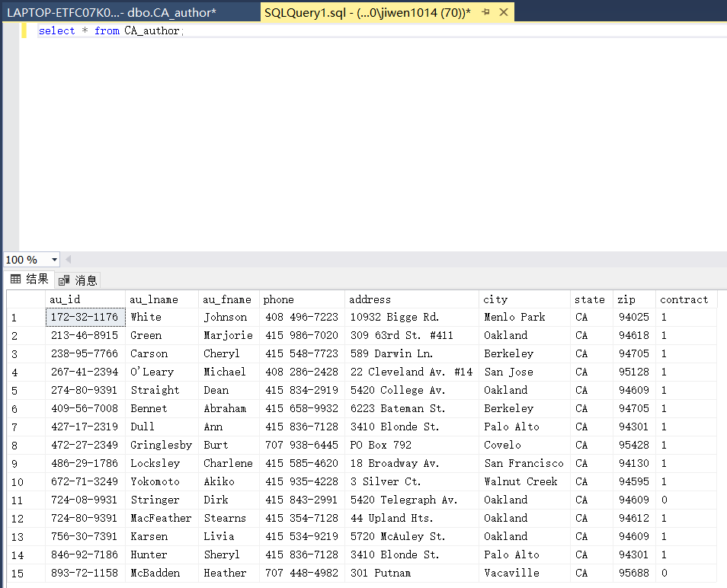Image resolution: width=727 pixels, height=588 pixels.
Task: Select the city column header
Action: pos(524,299)
